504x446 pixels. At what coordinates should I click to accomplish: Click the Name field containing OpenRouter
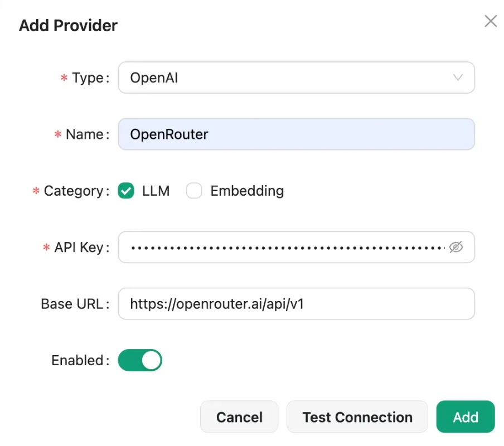[x=295, y=134]
